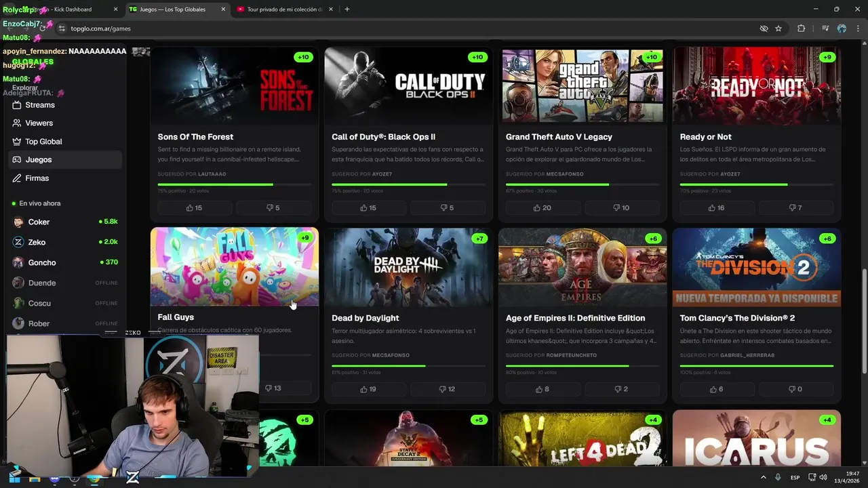
Task: Close the Kick Dashboard tab
Action: [115, 9]
